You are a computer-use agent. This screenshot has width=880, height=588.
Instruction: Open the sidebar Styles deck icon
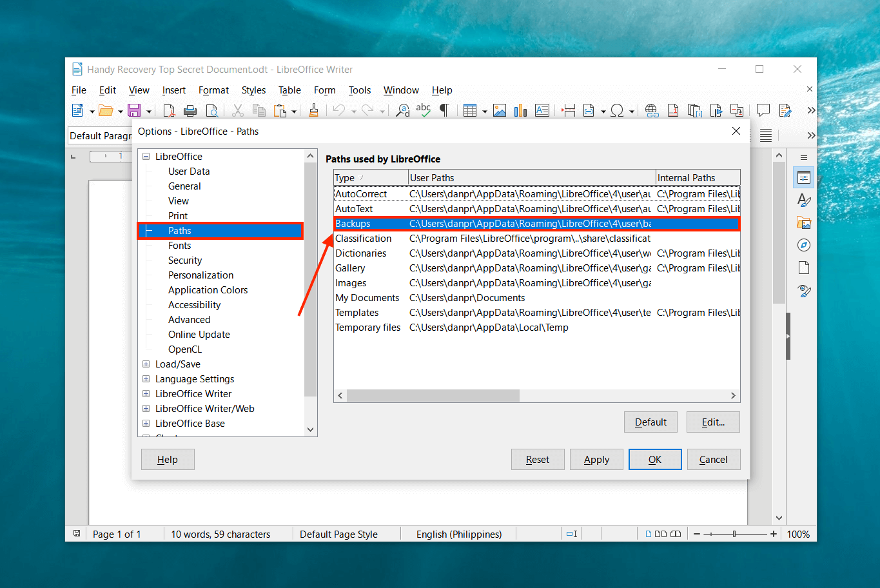(x=804, y=200)
